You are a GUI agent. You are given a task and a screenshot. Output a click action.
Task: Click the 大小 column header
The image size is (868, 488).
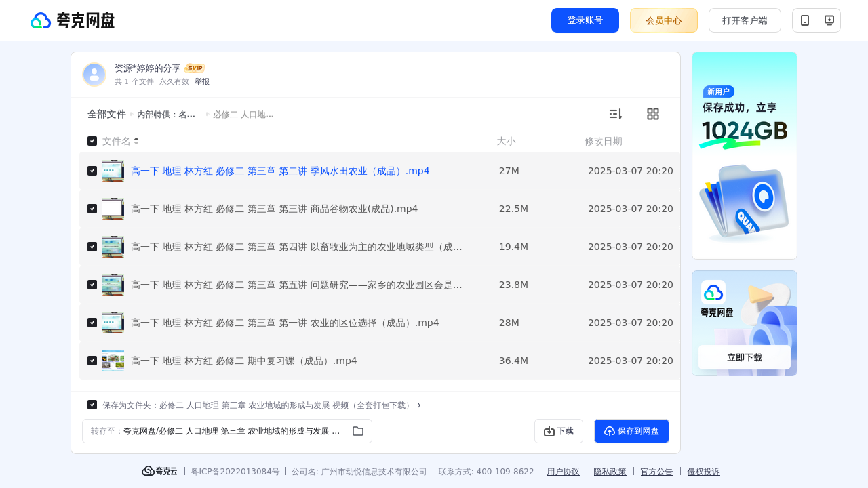(506, 141)
